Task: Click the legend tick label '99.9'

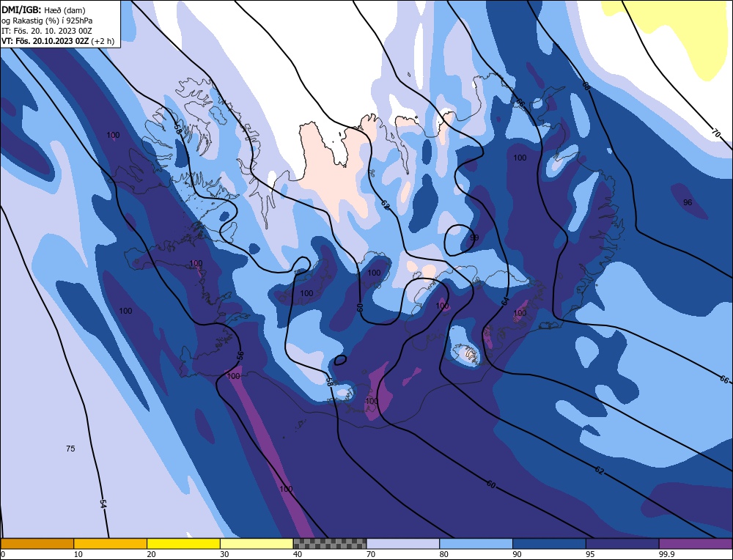Action: [666, 554]
